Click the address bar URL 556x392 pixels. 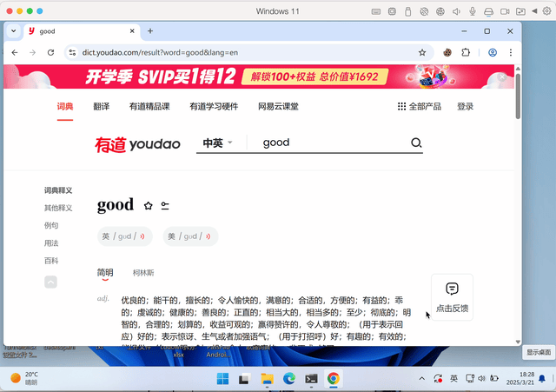(x=160, y=52)
